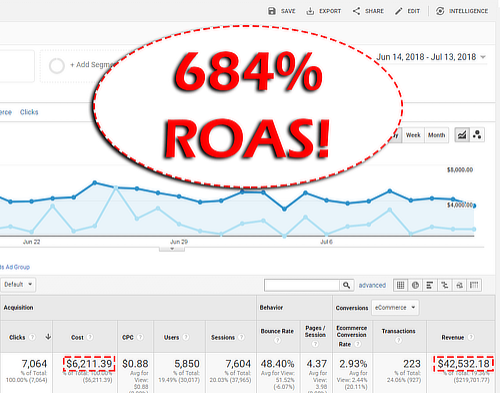Click the $42,532.18 revenue total value
The image size is (500, 393).
tap(464, 364)
